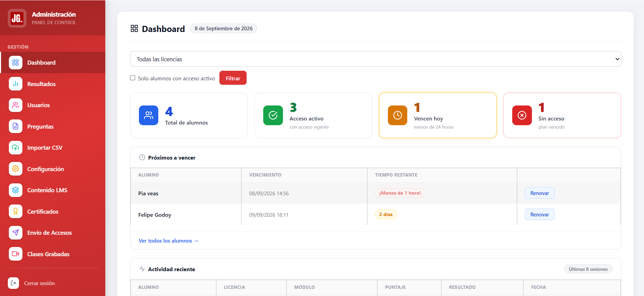Click the LICENCIA column header
644x296 pixels.
pyautogui.click(x=234, y=287)
